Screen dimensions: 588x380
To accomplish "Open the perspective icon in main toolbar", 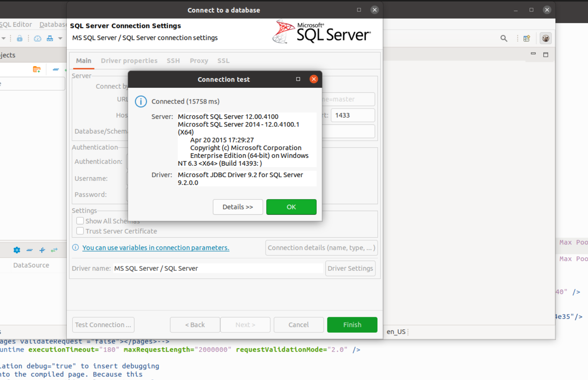I will coord(527,38).
